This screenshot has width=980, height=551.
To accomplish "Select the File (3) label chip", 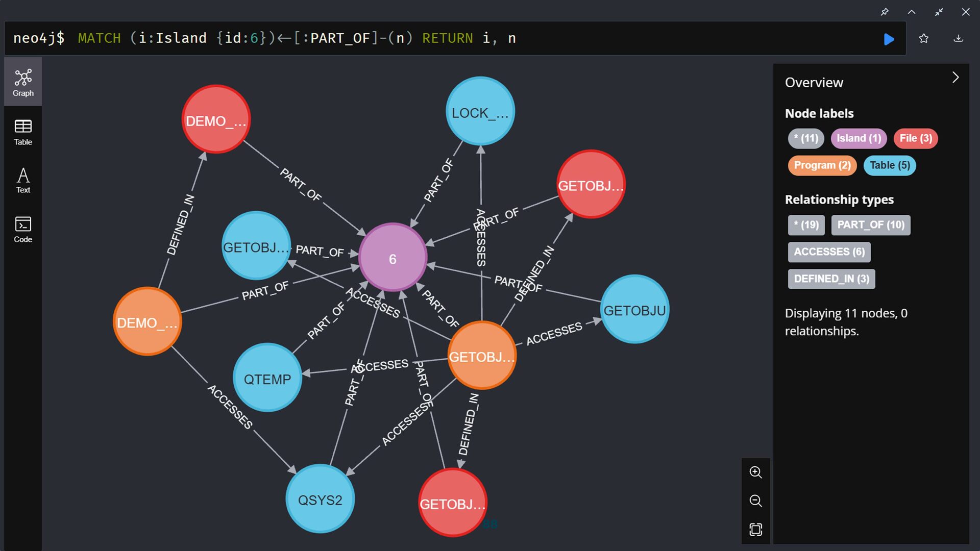I will [915, 138].
